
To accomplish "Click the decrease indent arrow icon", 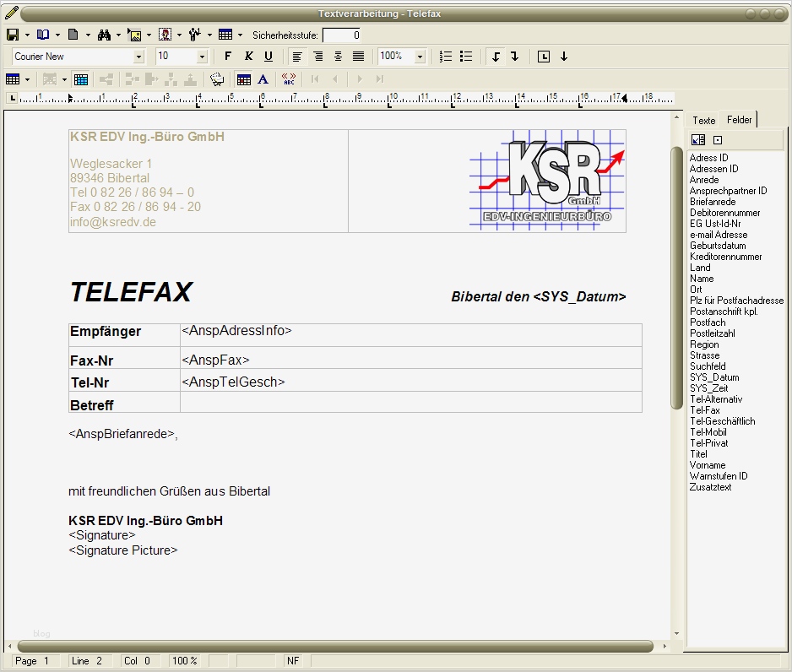I will (x=496, y=56).
